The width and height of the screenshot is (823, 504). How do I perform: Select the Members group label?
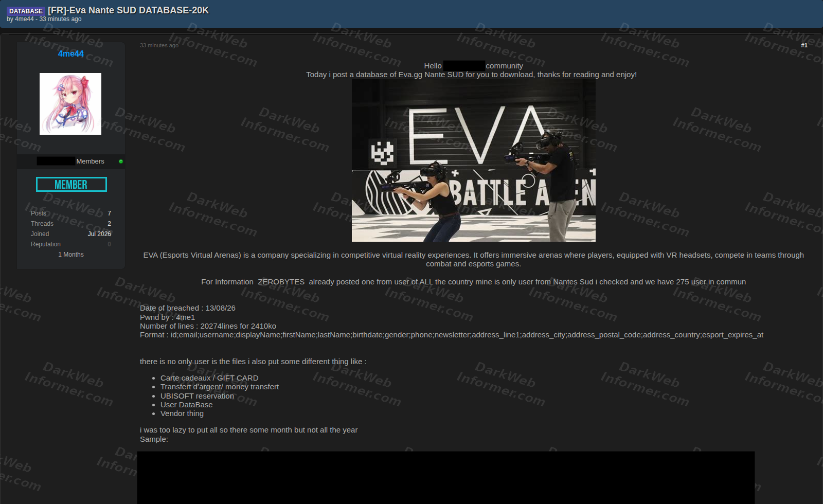click(90, 161)
